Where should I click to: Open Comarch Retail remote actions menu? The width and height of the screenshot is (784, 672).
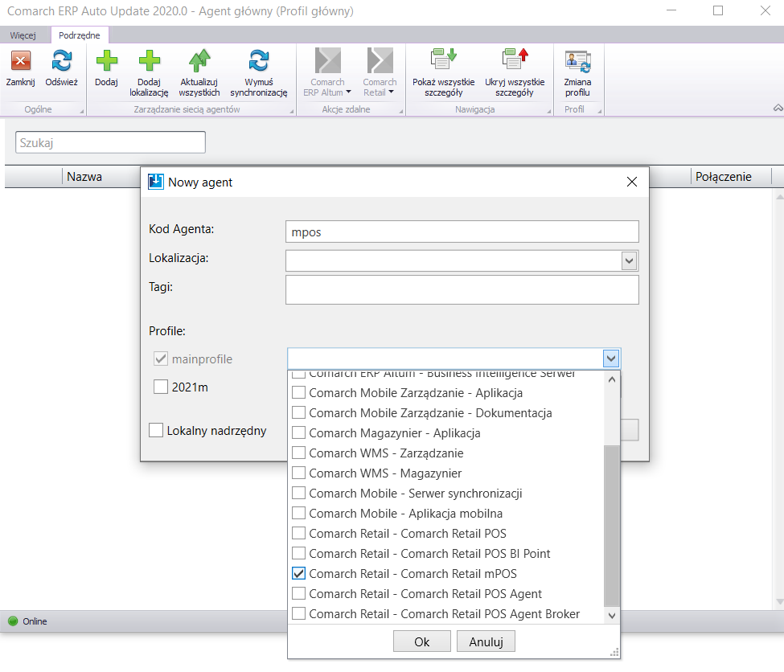click(x=380, y=72)
